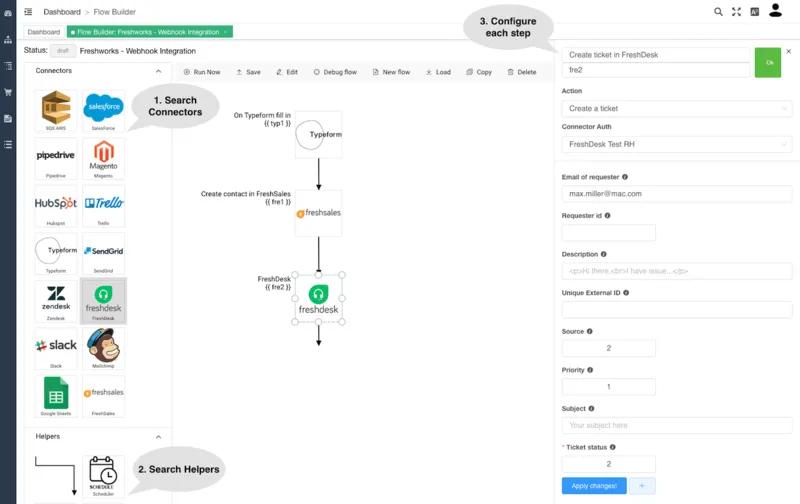This screenshot has width=800, height=504.
Task: Click the 'fre2' identifier field
Action: [x=656, y=70]
